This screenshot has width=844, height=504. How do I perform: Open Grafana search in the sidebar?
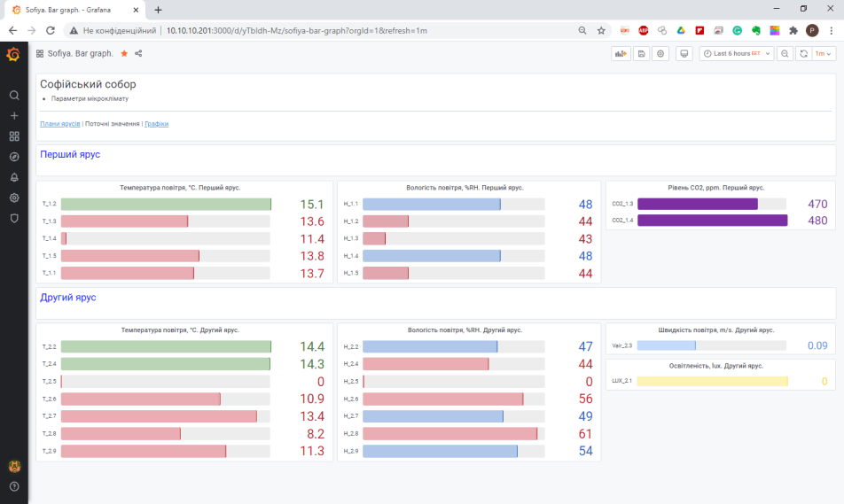pos(13,95)
